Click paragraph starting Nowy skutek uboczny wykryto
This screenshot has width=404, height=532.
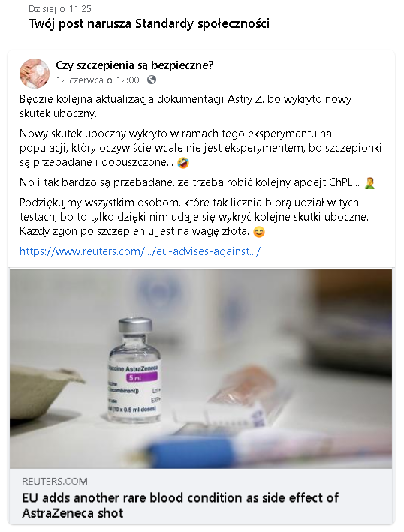click(200, 148)
